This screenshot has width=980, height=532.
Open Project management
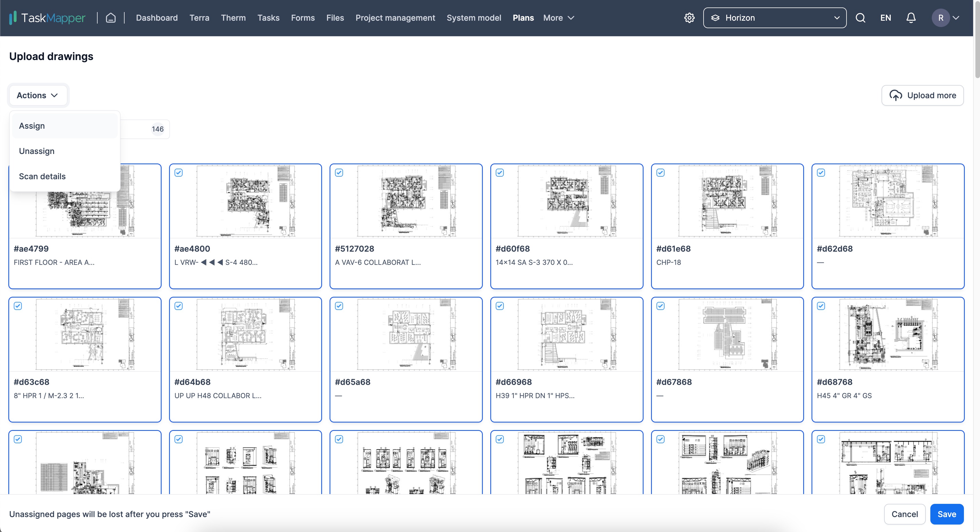(x=395, y=18)
